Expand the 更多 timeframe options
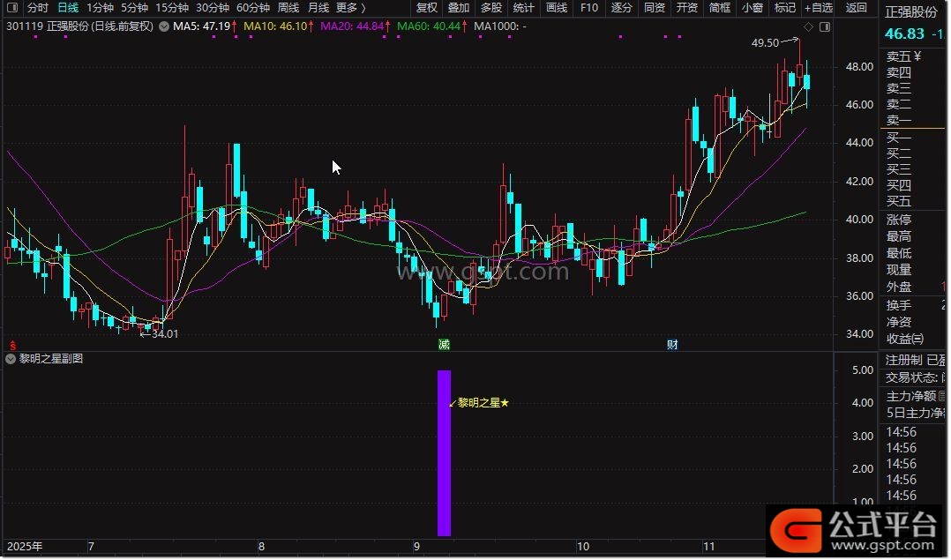The width and height of the screenshot is (951, 560). click(350, 8)
